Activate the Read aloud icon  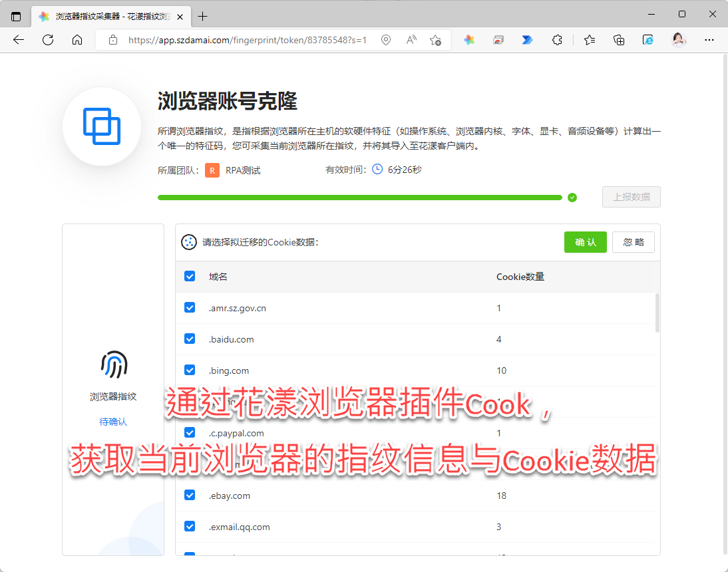tap(411, 40)
